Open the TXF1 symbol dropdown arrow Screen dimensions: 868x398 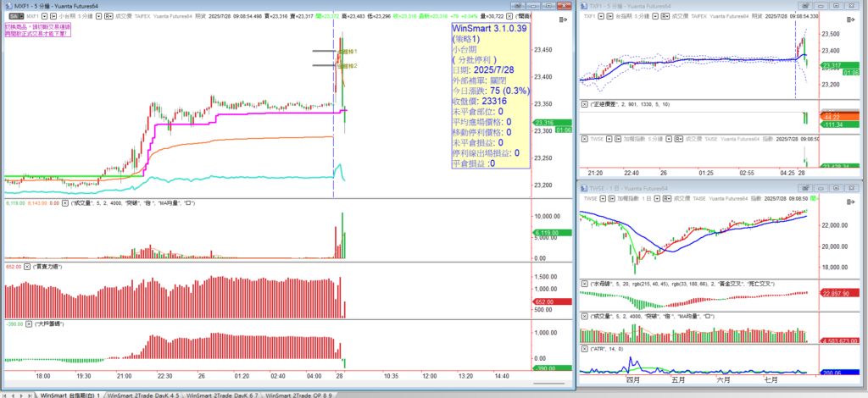pyautogui.click(x=601, y=16)
